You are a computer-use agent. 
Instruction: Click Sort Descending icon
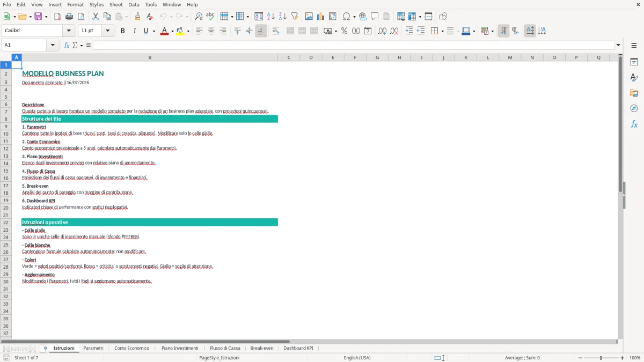[283, 17]
